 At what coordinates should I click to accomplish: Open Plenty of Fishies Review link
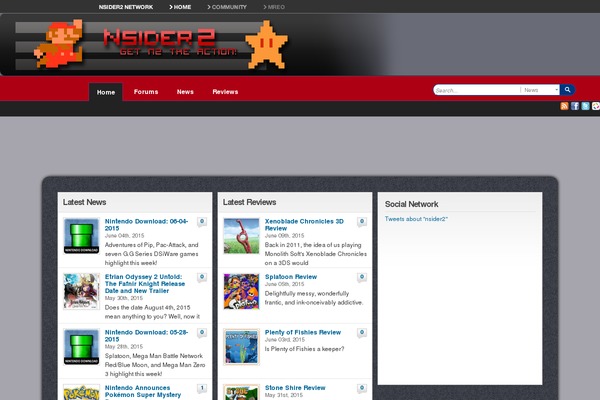(303, 332)
